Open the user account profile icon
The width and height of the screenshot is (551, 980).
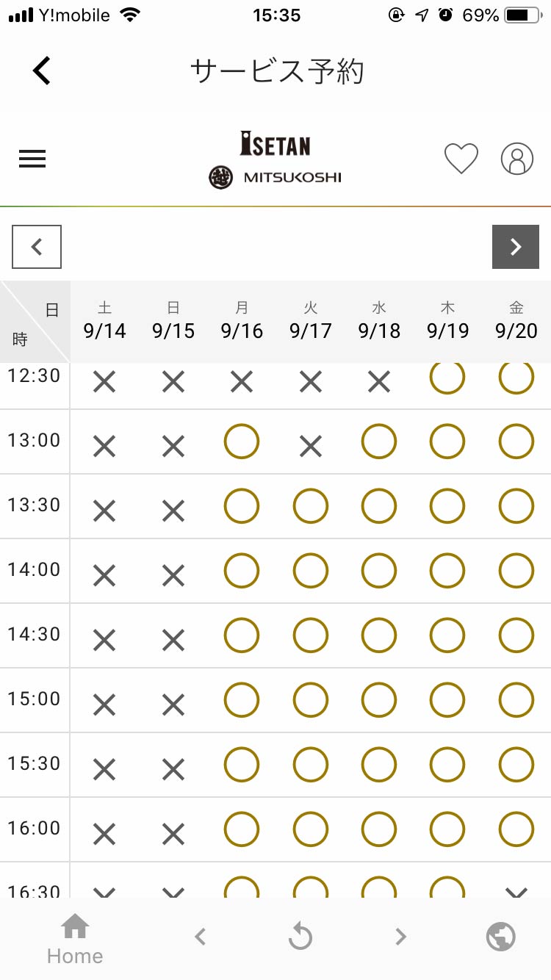[517, 159]
